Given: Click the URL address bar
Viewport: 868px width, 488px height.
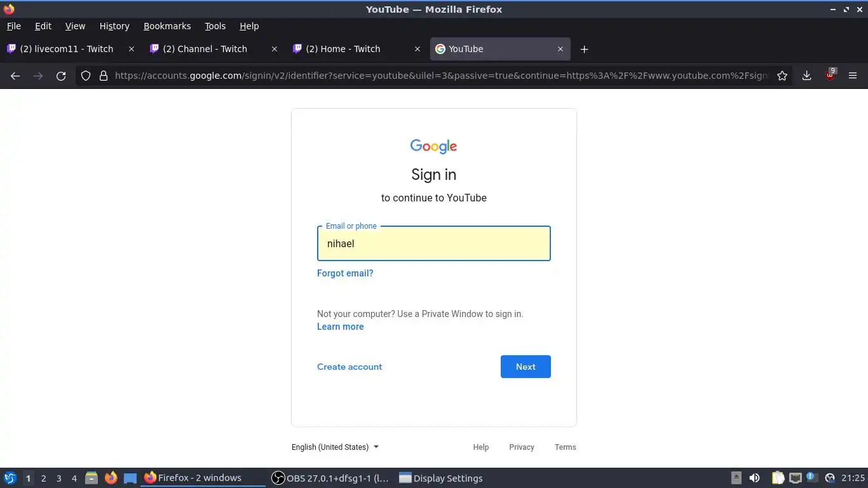Looking at the screenshot, I should pos(441,76).
